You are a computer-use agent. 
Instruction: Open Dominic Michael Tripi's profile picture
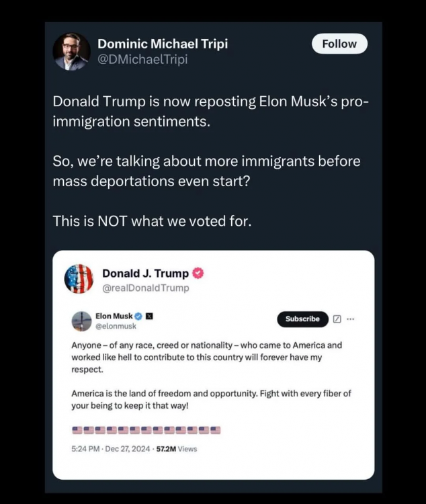pos(71,52)
